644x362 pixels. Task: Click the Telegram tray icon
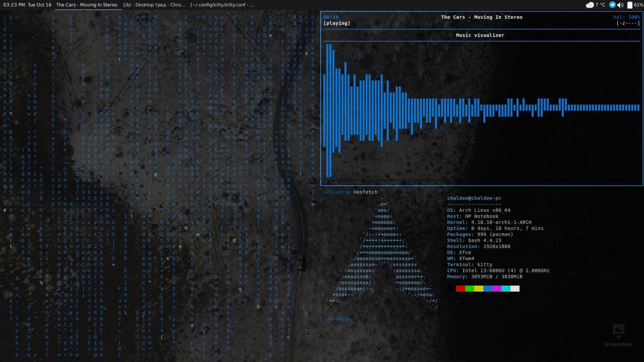pos(612,5)
